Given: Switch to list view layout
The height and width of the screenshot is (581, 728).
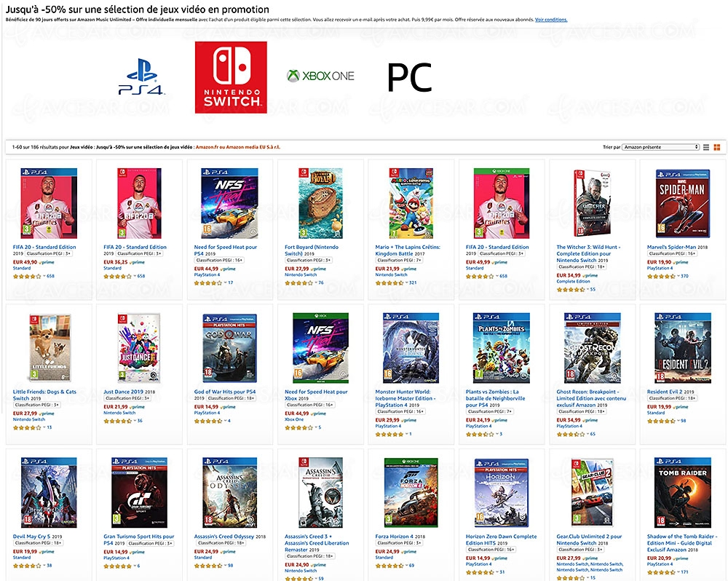Looking at the screenshot, I should [706, 147].
